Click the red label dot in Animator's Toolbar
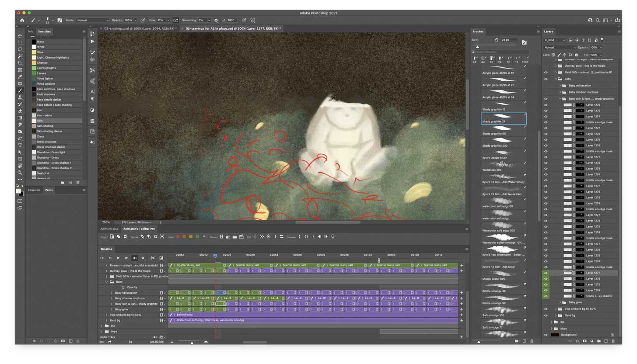 click(178, 236)
